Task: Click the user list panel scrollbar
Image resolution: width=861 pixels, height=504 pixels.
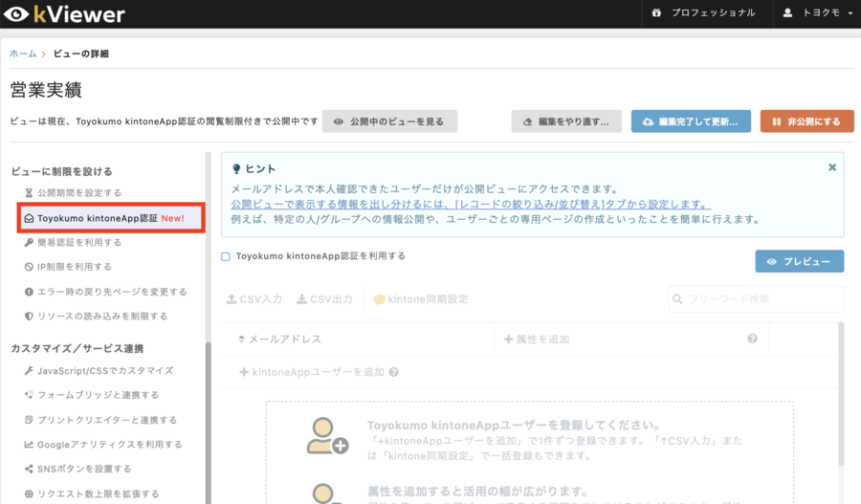Action: coord(841,395)
